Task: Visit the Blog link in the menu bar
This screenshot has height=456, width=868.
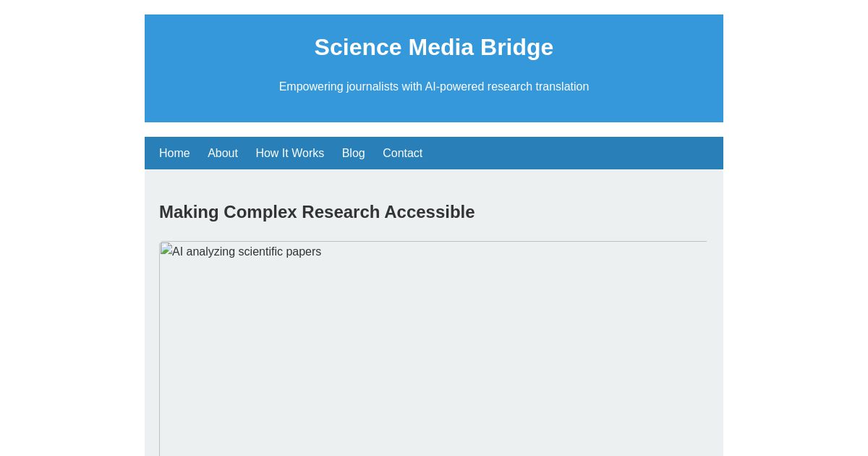Action: [x=353, y=153]
